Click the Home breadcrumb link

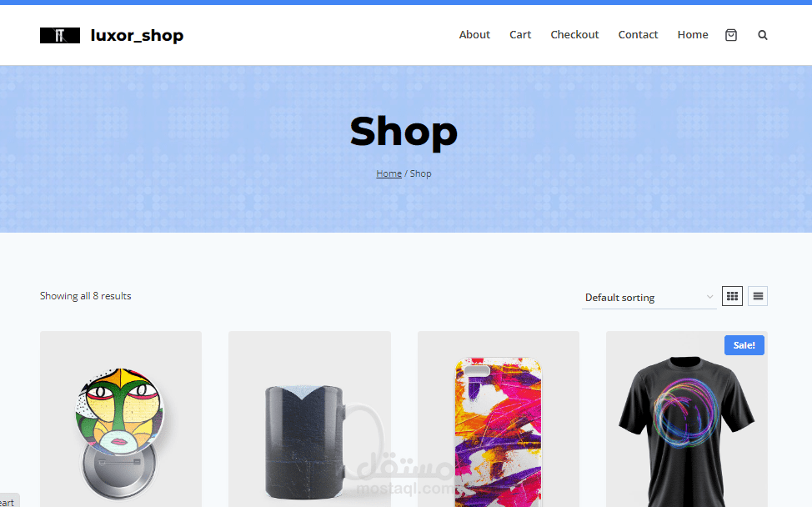tap(388, 173)
